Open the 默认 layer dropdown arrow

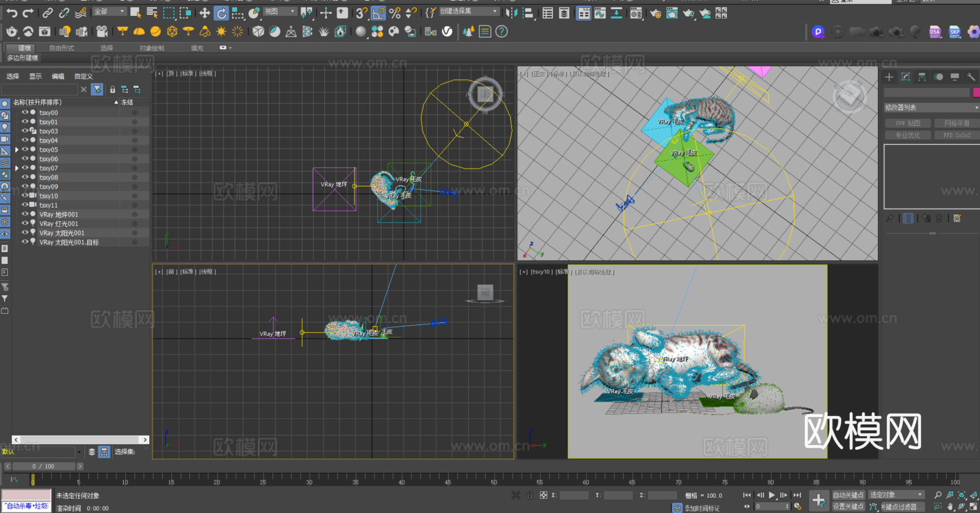click(x=79, y=452)
